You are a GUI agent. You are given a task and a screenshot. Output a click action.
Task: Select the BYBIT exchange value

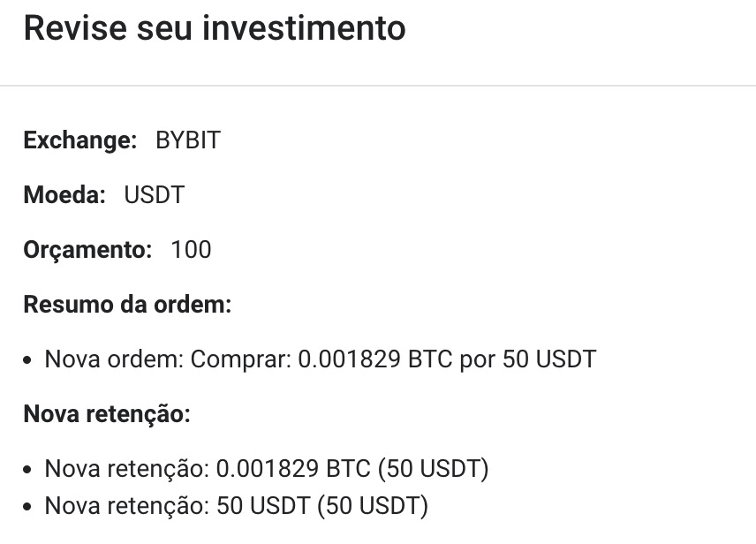188,140
